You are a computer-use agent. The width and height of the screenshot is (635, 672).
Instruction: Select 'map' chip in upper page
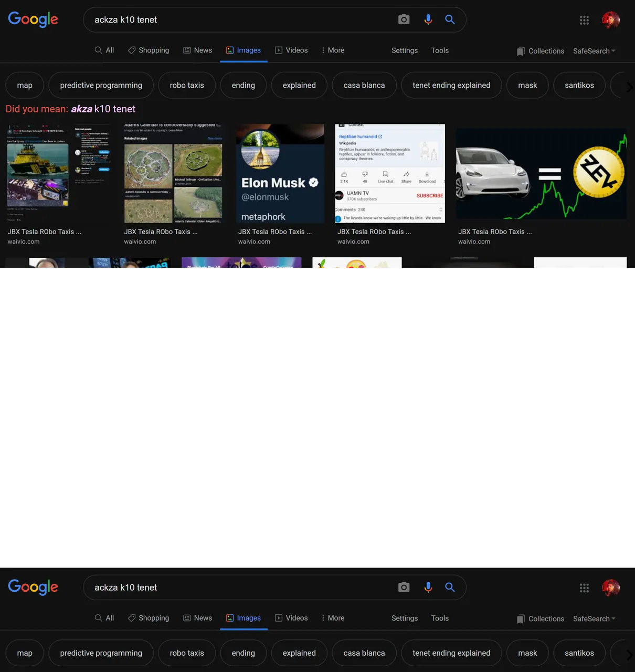(x=25, y=85)
